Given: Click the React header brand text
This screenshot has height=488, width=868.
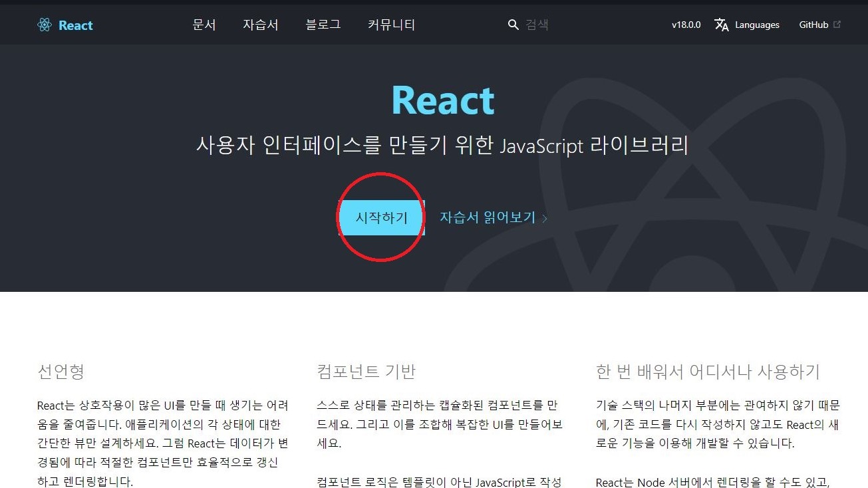Looking at the screenshot, I should pyautogui.click(x=76, y=25).
